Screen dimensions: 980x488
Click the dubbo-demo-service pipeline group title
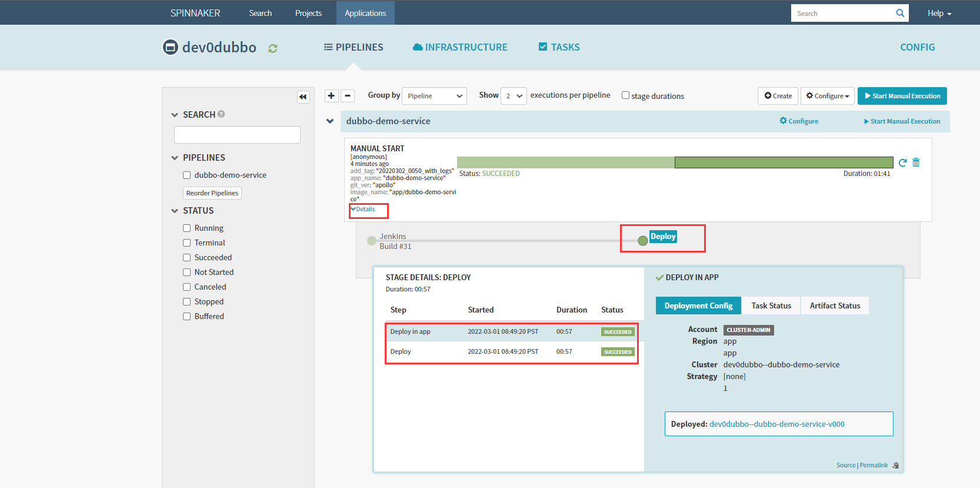(x=388, y=121)
